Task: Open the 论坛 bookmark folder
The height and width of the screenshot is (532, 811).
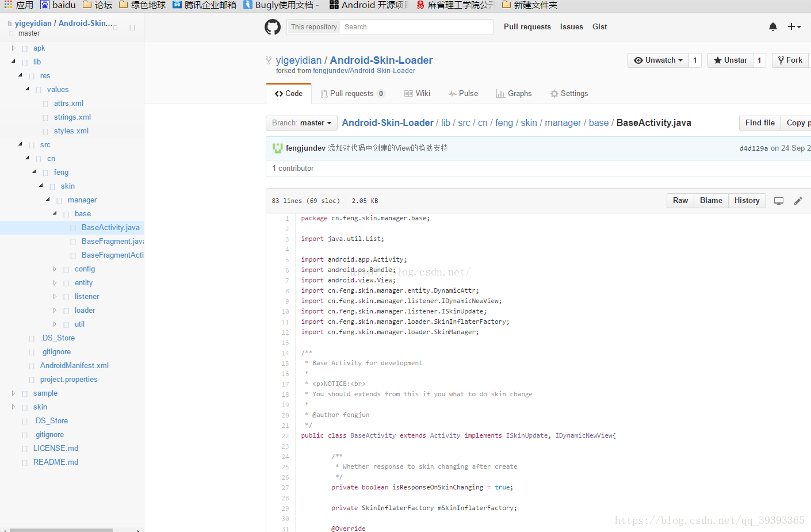Action: point(97,5)
